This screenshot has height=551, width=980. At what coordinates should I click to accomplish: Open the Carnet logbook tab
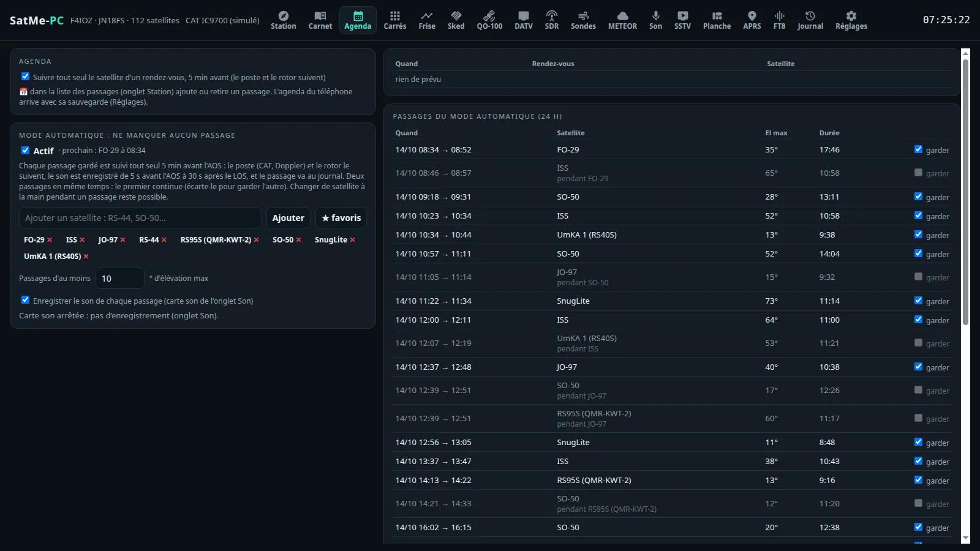pos(320,20)
